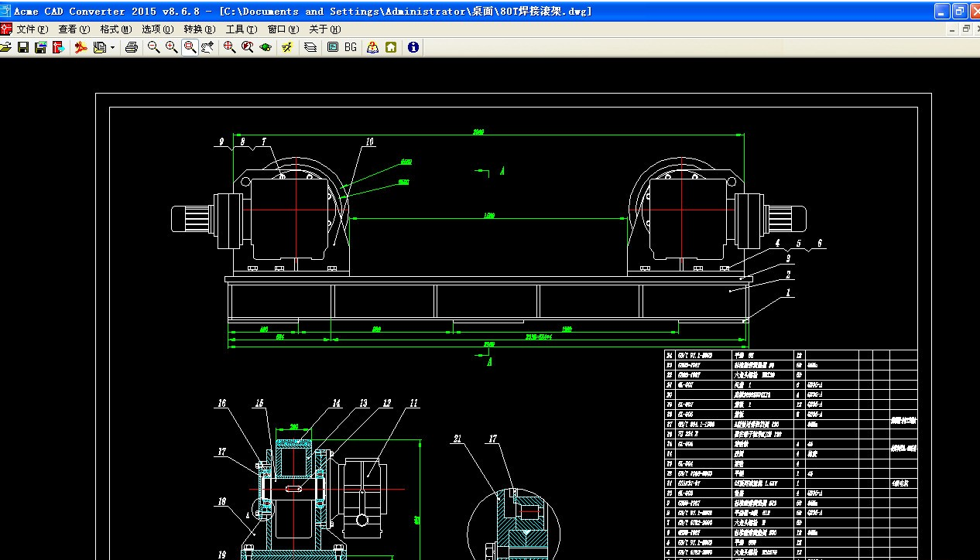Open the Layers stack icon
980x560 pixels.
(x=310, y=47)
